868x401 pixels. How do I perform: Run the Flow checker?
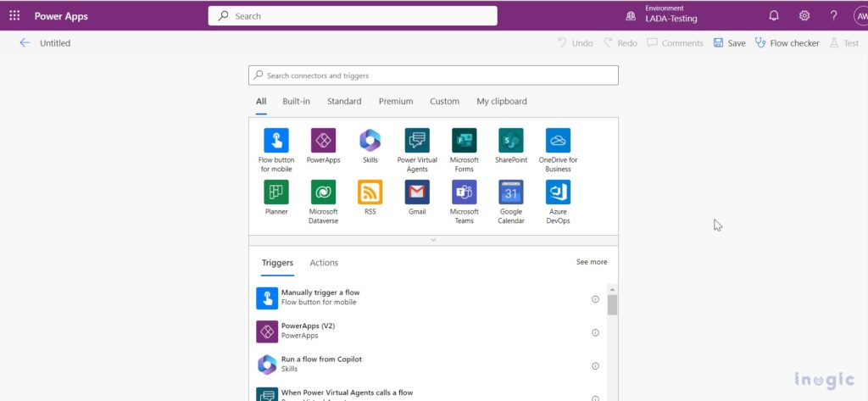click(787, 43)
